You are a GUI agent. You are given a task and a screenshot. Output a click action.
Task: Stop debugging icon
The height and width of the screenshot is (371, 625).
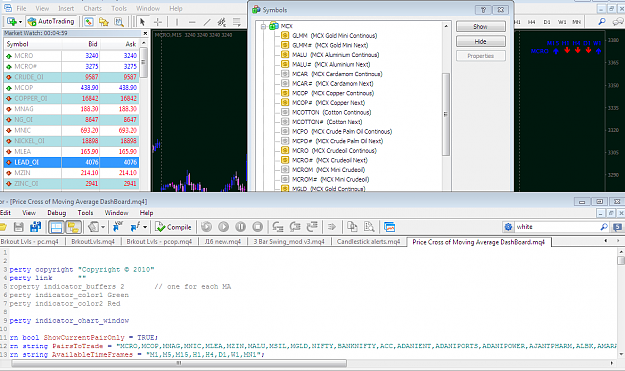coord(257,227)
